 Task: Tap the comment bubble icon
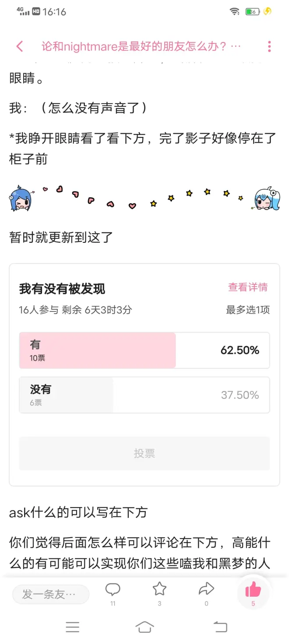(x=113, y=589)
